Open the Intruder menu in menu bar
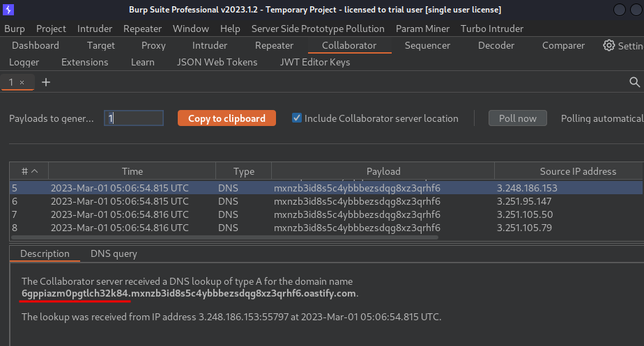This screenshot has width=644, height=346. pyautogui.click(x=95, y=29)
